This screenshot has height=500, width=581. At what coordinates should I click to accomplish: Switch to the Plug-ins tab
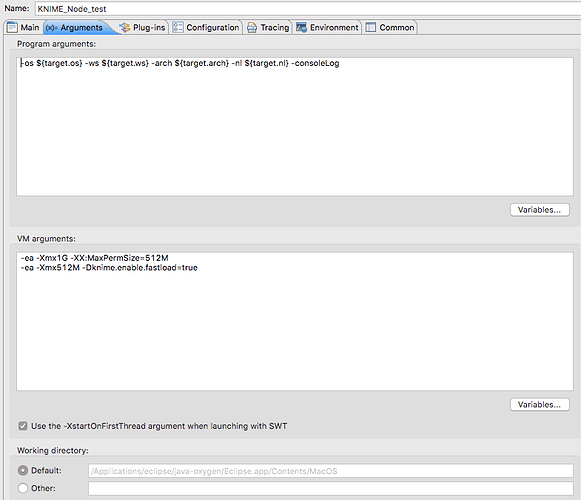143,27
